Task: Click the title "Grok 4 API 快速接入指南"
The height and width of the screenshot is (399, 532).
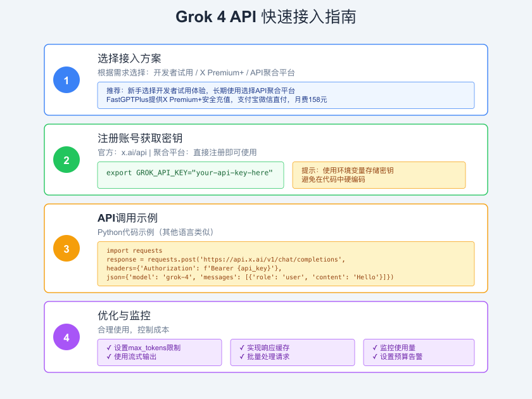Action: (x=265, y=16)
